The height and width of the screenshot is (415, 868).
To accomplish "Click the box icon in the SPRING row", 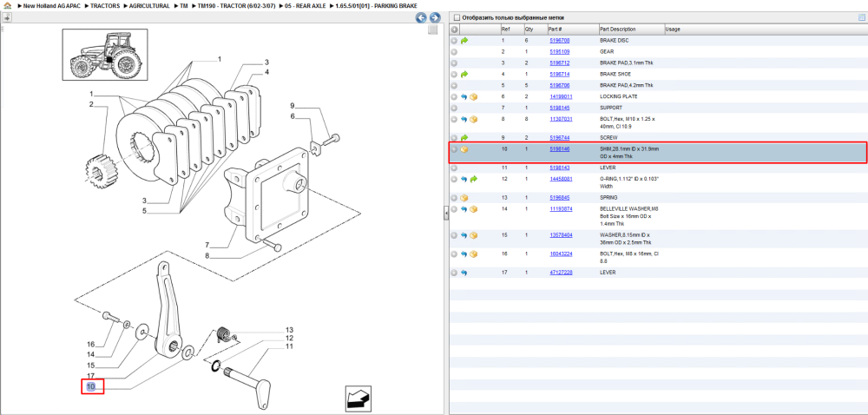I will coord(464,198).
